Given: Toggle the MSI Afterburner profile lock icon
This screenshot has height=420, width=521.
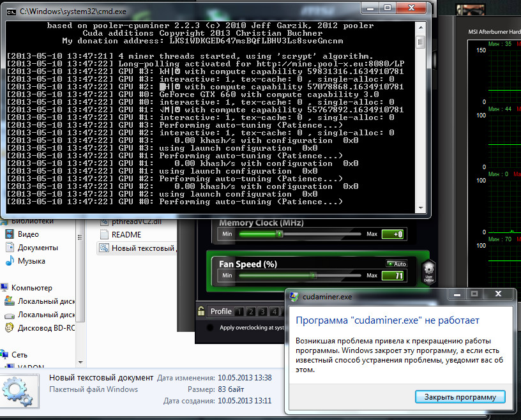Looking at the screenshot, I should 201,311.
